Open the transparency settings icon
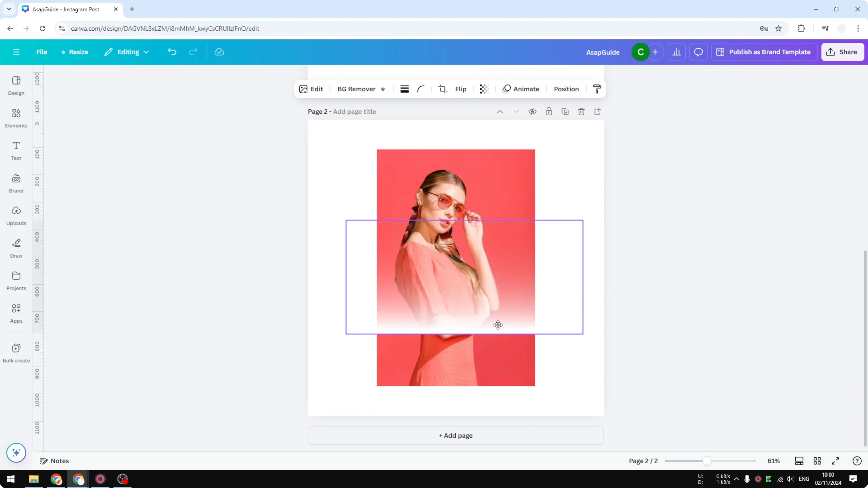Screen dimensions: 868x488 tap(484, 89)
